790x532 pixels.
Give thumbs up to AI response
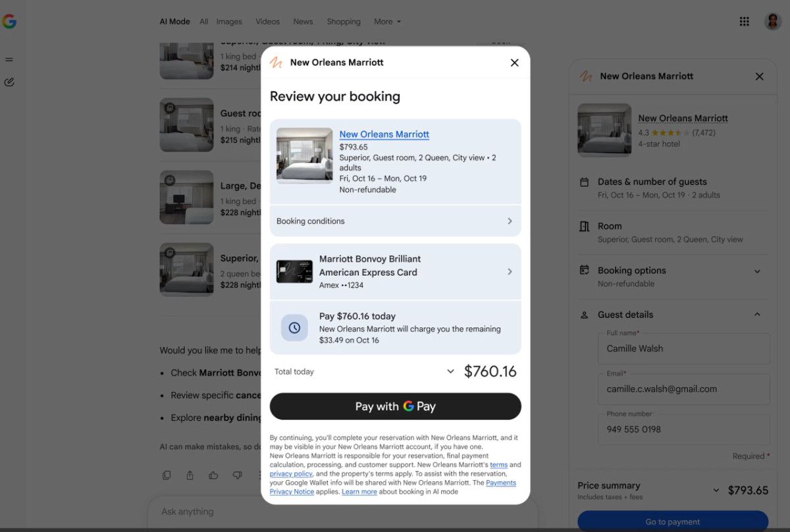coord(213,475)
